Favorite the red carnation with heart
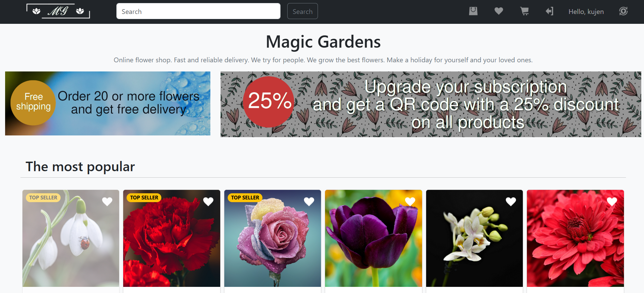Image resolution: width=644 pixels, height=293 pixels. click(x=208, y=201)
